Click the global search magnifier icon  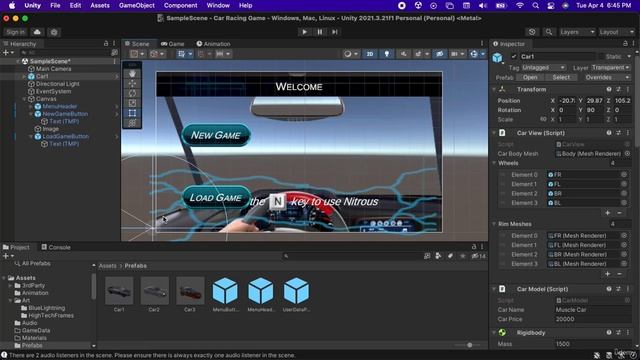pos(549,32)
